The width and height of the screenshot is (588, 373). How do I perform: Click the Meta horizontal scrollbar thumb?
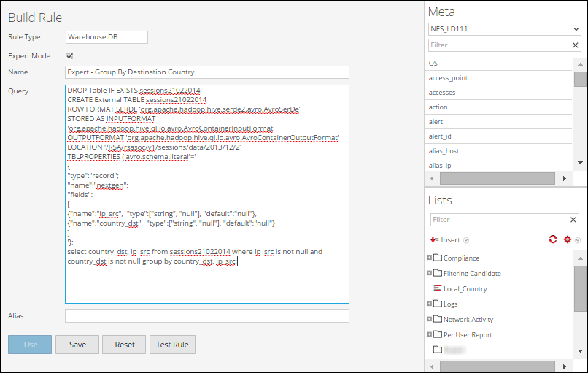point(498,178)
